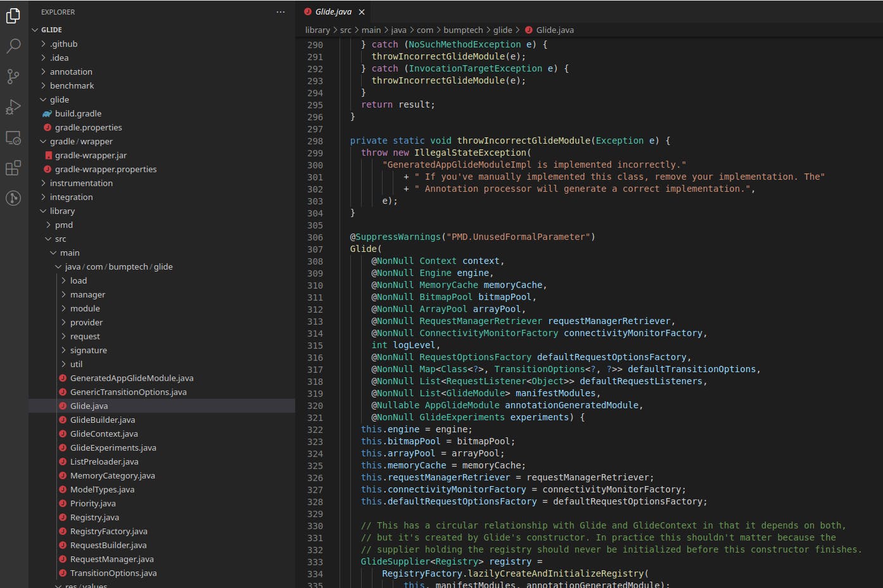This screenshot has width=883, height=588.
Task: Click line number 322 in the gutter
Action: click(x=315, y=430)
